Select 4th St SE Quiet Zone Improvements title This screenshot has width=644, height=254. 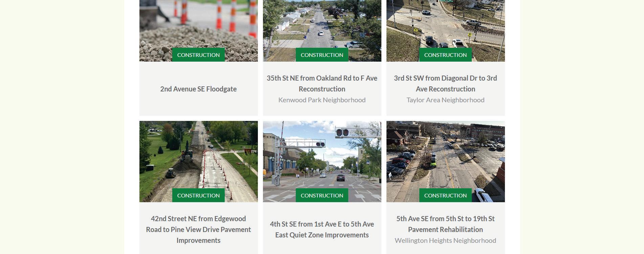coord(322,230)
